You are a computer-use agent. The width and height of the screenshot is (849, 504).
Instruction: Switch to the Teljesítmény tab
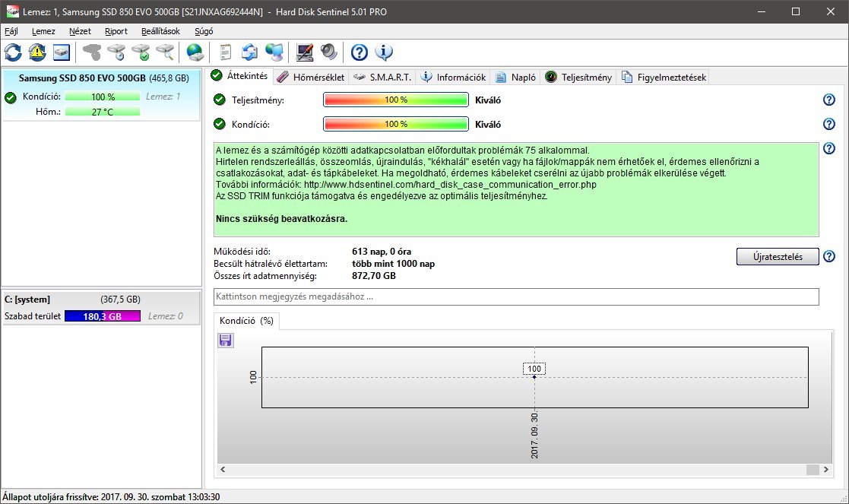tap(579, 78)
